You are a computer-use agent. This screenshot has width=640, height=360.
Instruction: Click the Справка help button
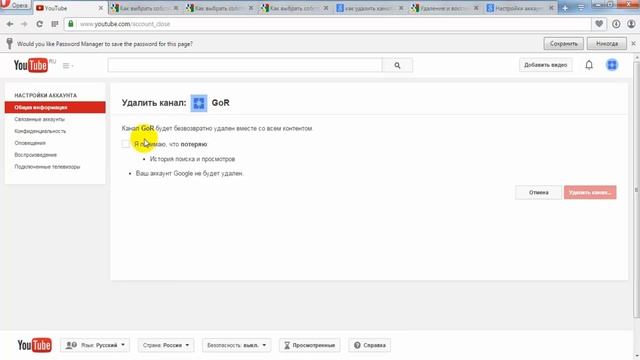(x=370, y=345)
